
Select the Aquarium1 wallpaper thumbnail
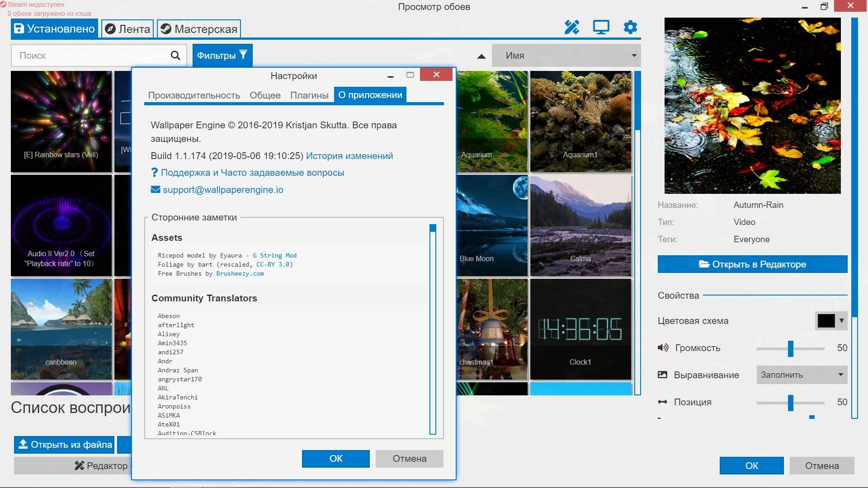point(580,122)
